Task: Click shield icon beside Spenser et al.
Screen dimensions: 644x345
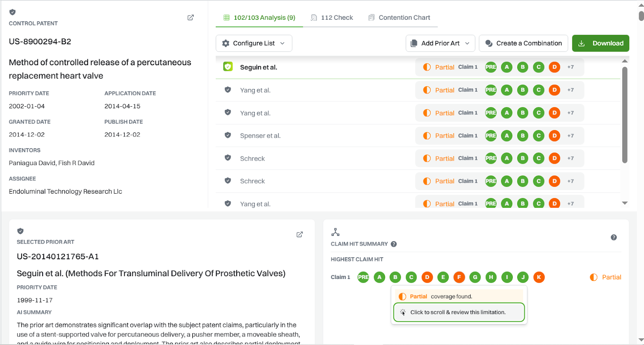Action: (x=228, y=135)
